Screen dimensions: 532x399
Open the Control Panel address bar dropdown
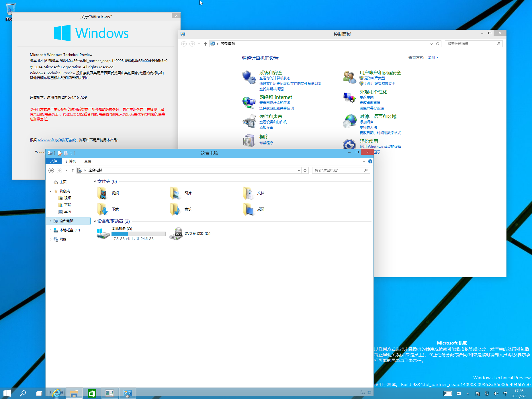pyautogui.click(x=431, y=44)
